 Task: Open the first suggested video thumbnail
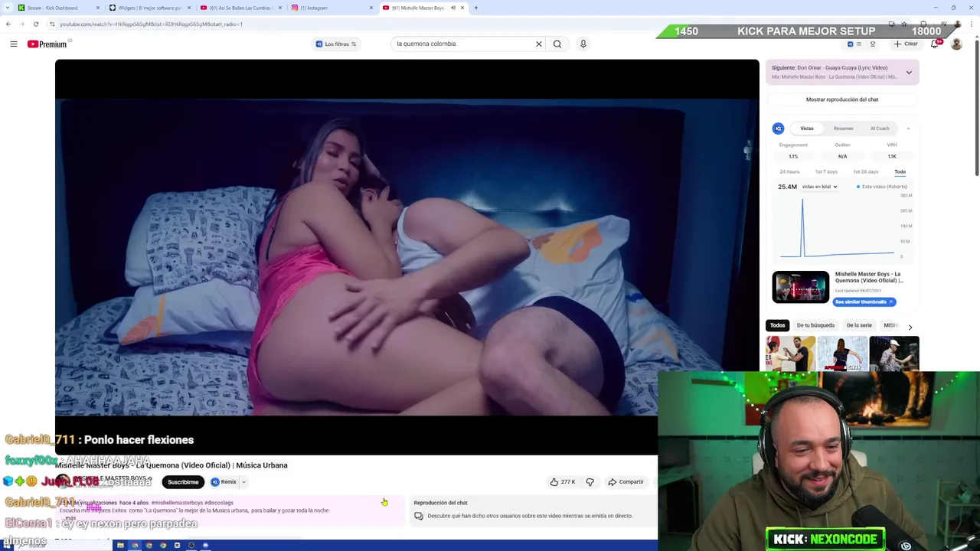click(x=790, y=354)
